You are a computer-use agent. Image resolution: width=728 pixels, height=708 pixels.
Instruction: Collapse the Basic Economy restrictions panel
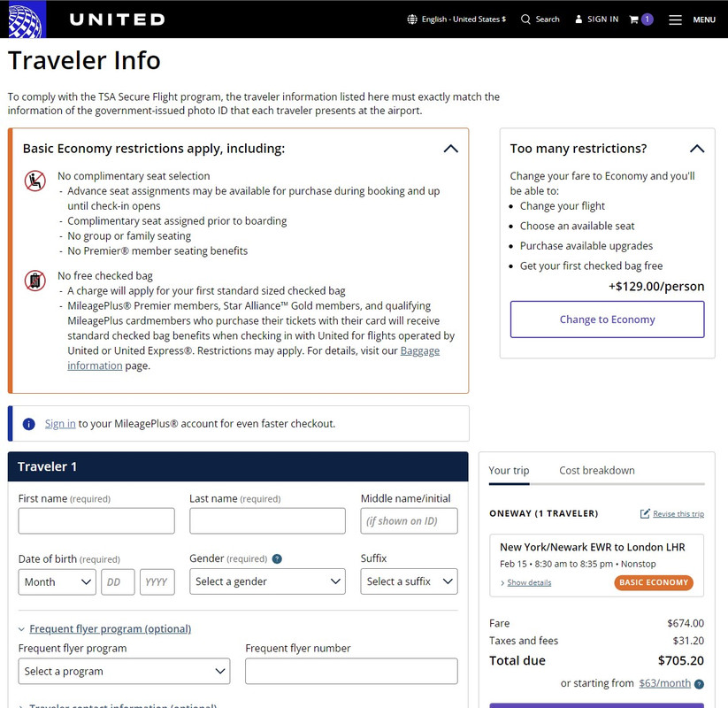click(451, 149)
